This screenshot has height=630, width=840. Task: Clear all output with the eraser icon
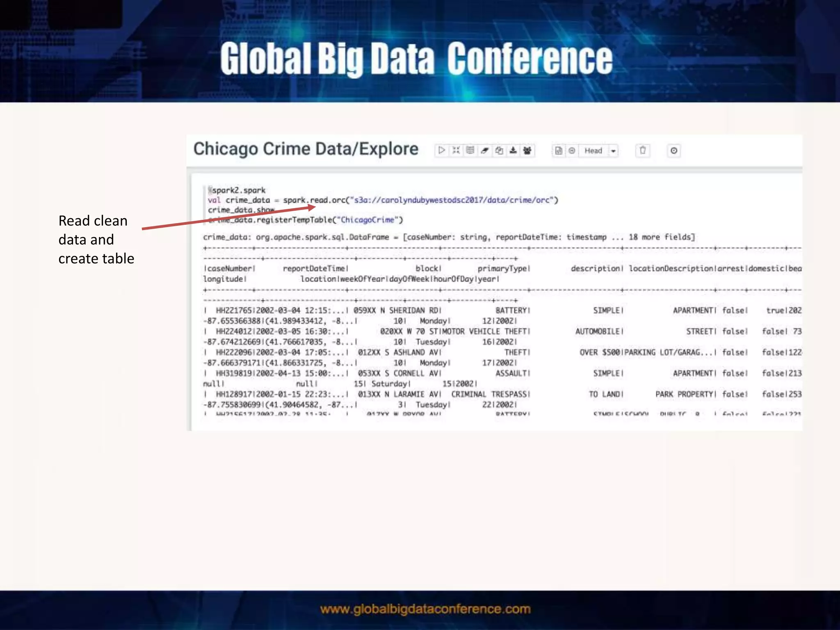tap(484, 151)
